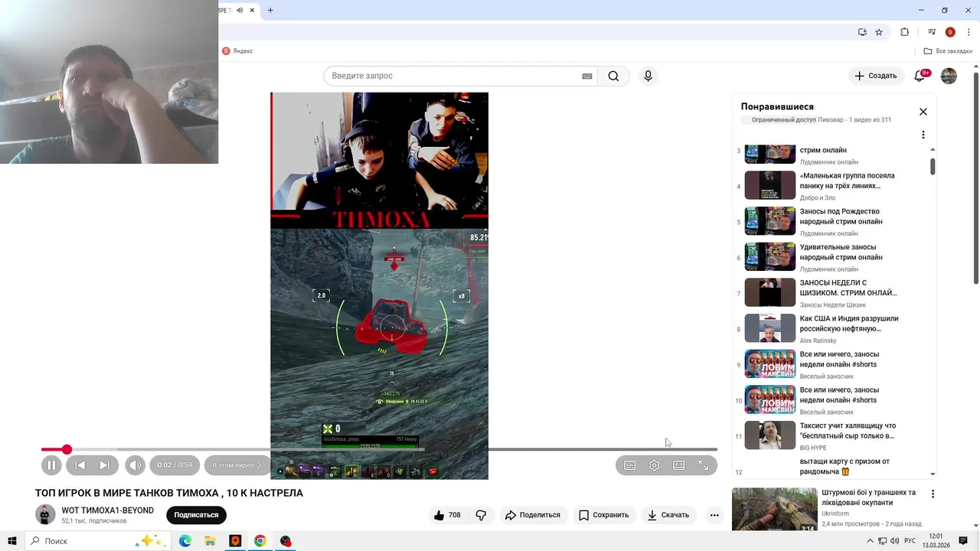
Task: Mute the video volume speaker icon
Action: click(136, 465)
